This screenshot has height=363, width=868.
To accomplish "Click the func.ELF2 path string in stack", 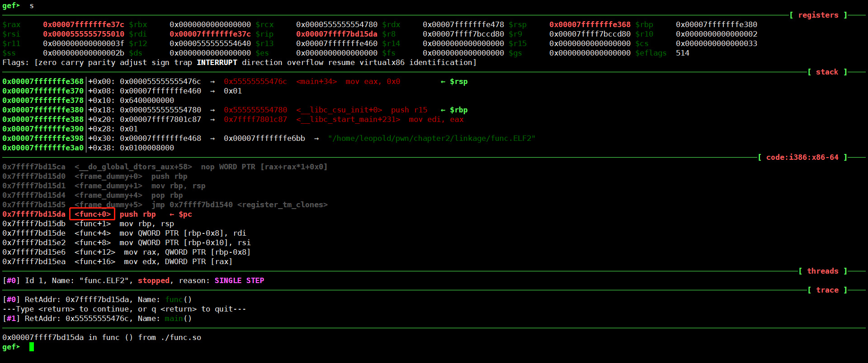I will tap(432, 138).
